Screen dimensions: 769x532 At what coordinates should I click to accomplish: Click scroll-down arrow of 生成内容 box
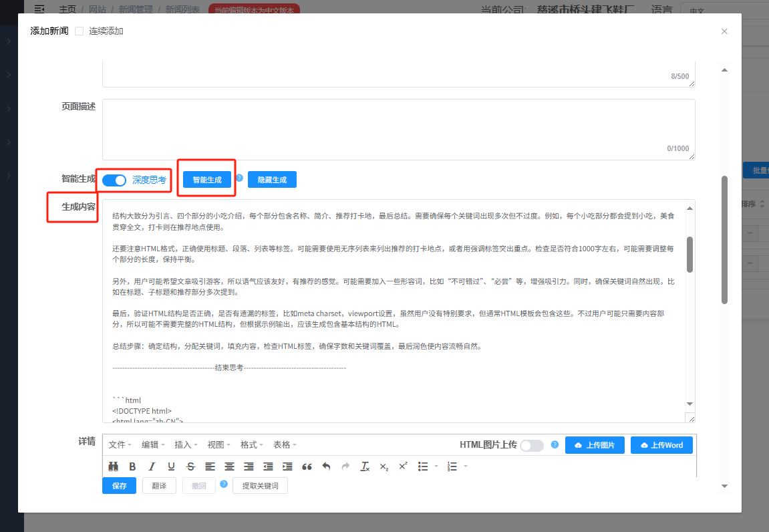tap(689, 404)
